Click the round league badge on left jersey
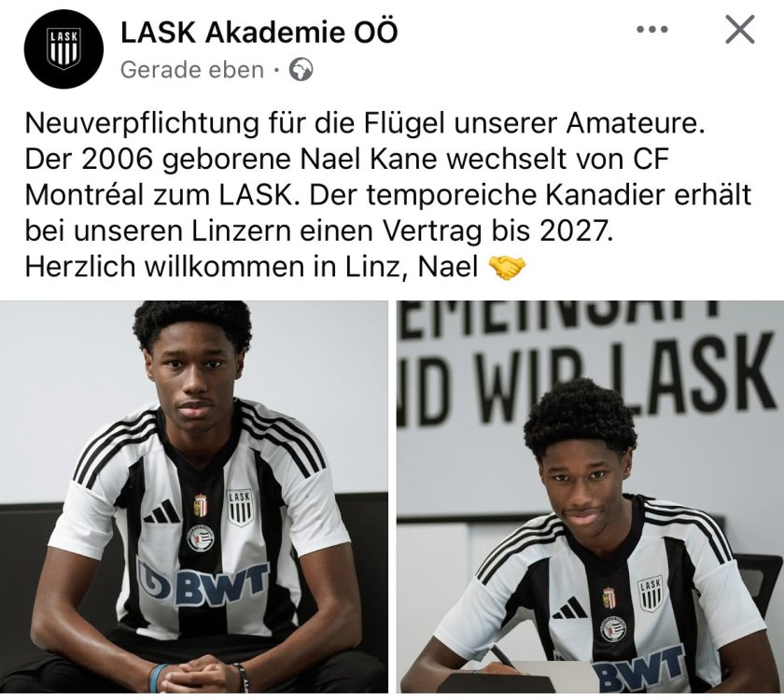 [201, 539]
